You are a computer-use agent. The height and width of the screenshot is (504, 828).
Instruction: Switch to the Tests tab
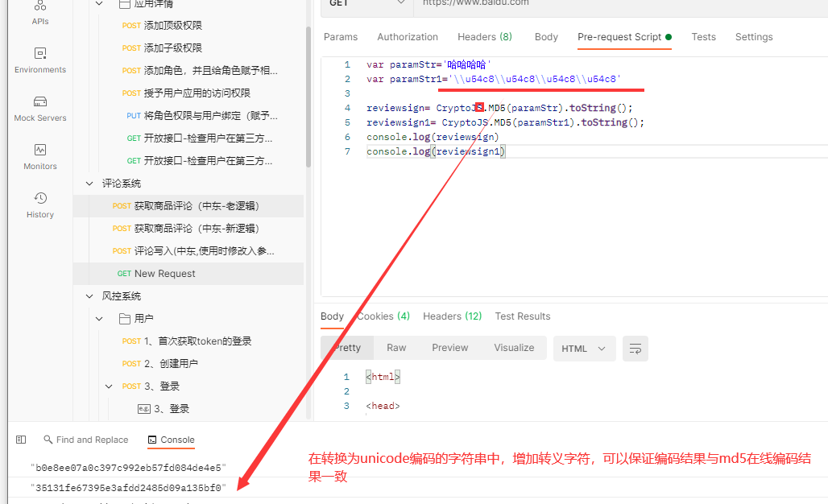point(703,36)
